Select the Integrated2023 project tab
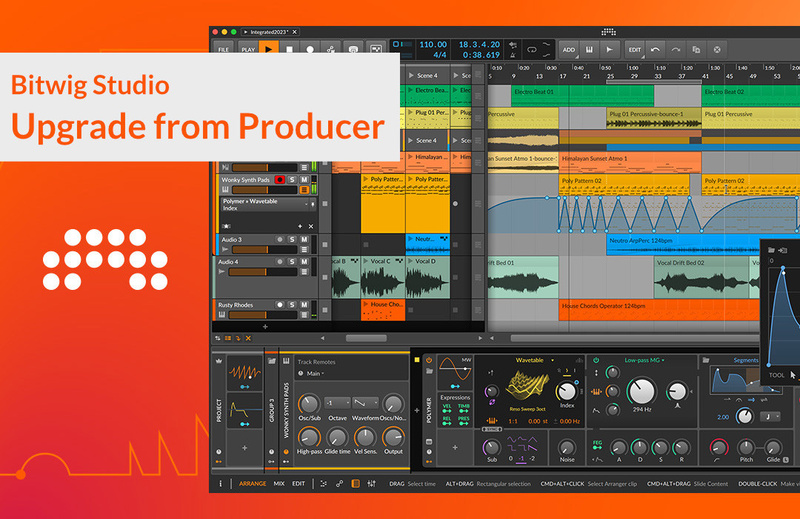The width and height of the screenshot is (800, 519). point(270,32)
